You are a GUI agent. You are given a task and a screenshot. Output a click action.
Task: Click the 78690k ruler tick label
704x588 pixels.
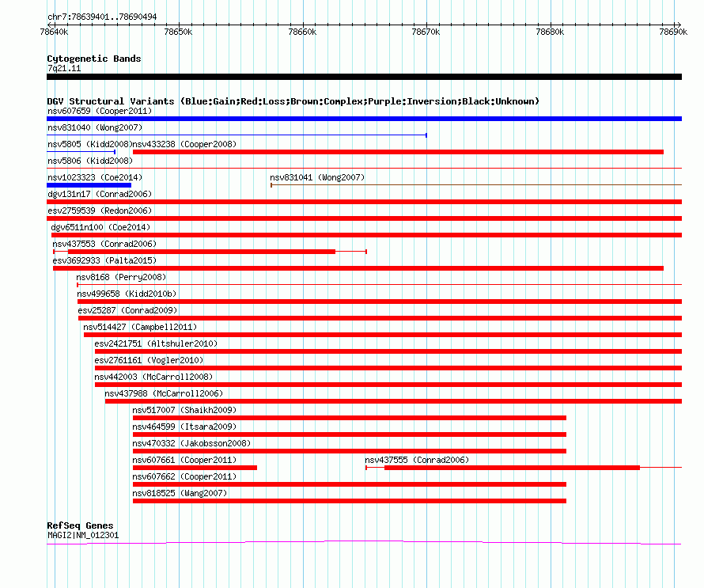(x=673, y=32)
